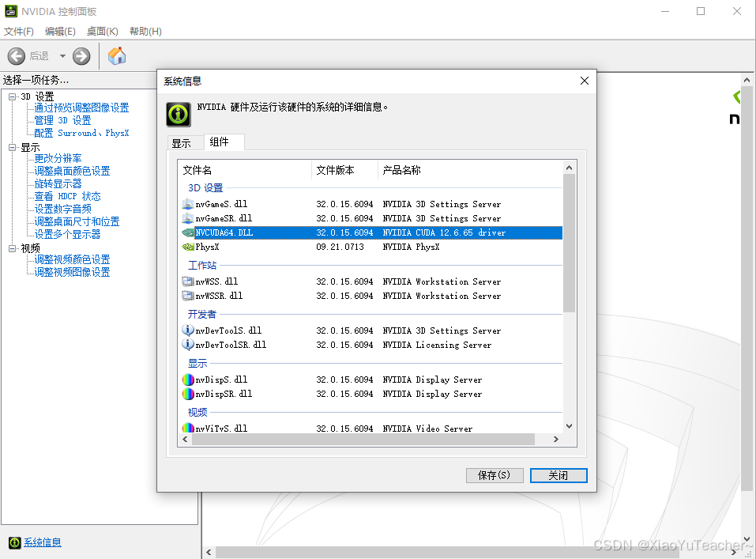Click the nvDispSR.dll color icon

pyautogui.click(x=187, y=394)
